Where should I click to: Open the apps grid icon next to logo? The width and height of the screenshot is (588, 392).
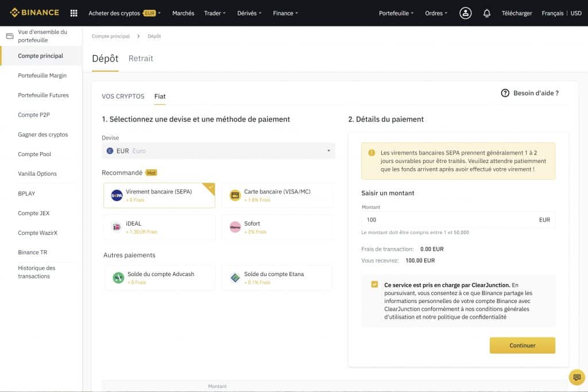[73, 12]
